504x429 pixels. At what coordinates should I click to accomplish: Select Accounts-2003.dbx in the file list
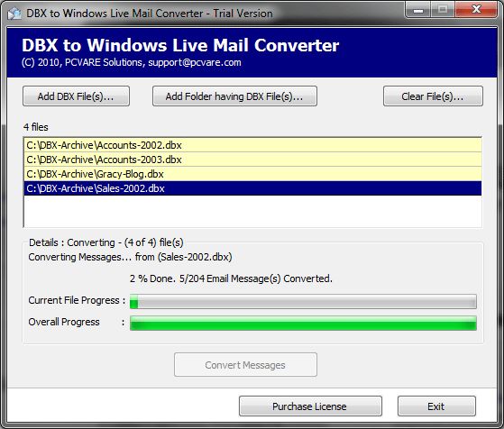tap(252, 160)
